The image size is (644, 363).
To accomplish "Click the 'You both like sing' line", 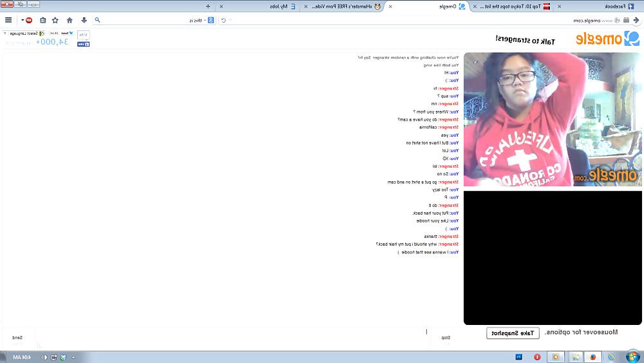I will tap(440, 65).
